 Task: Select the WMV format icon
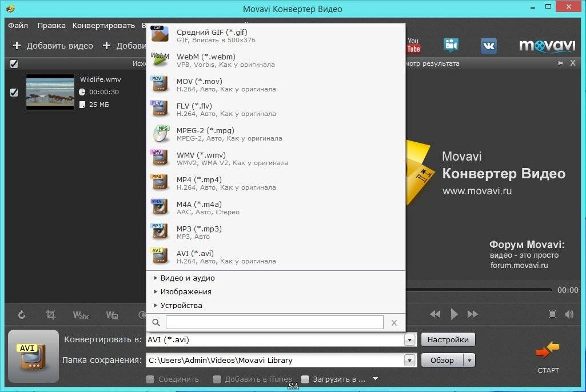pos(160,157)
